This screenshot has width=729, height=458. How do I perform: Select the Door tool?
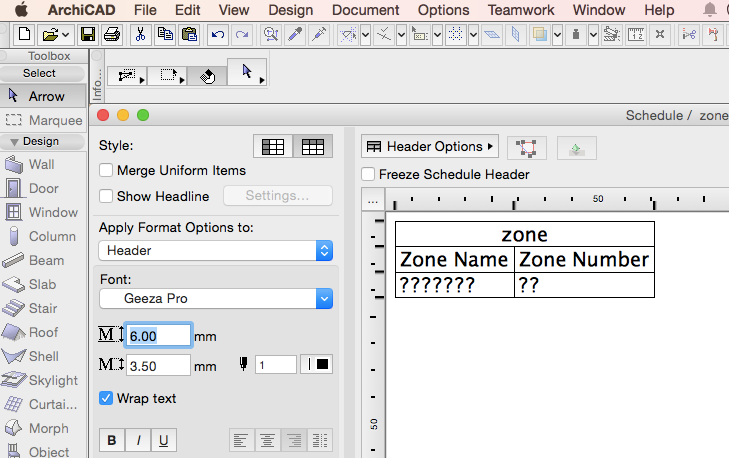(x=43, y=188)
